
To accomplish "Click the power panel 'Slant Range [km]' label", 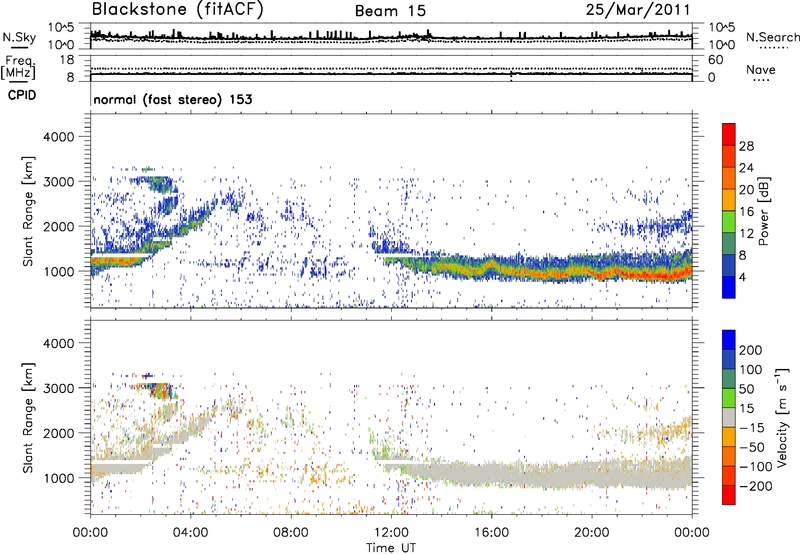I will (28, 211).
